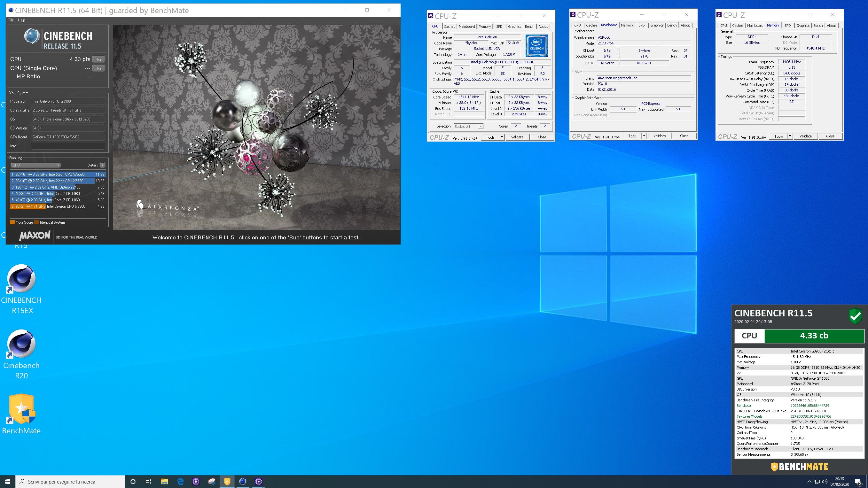Open Graphics tab in Memory CPU-Z window
The width and height of the screenshot is (868, 488).
803,26
